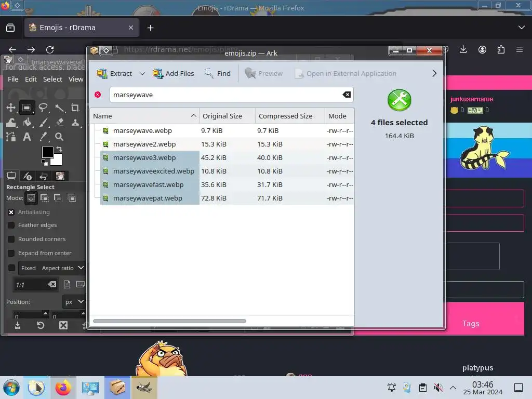Select the Clone stamp tool
Viewport: 532px width, 399px height.
75,123
